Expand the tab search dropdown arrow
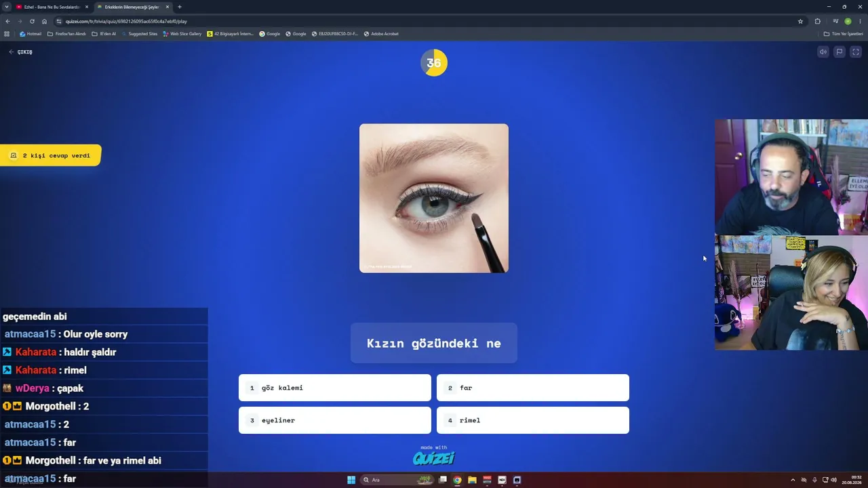868x488 pixels. [7, 7]
